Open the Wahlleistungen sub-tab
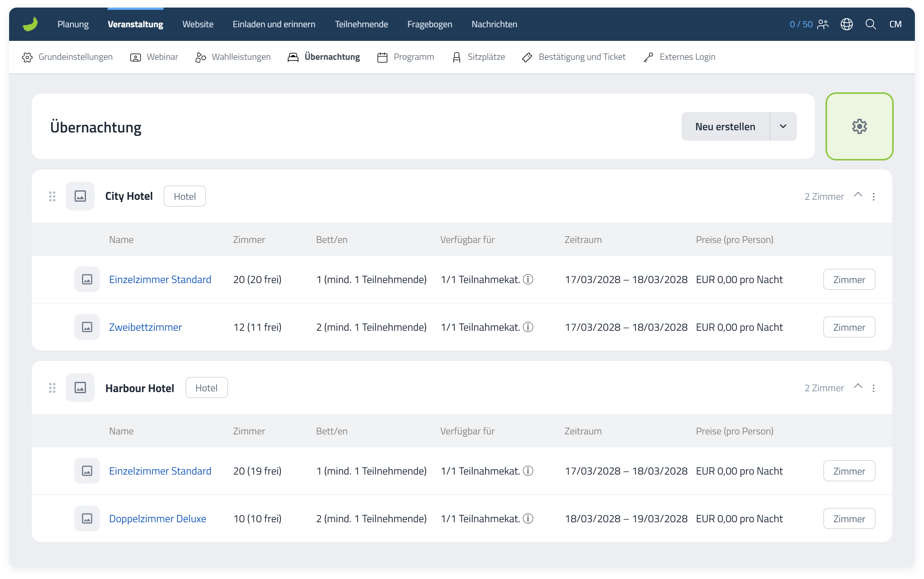The image size is (924, 579). (x=233, y=57)
